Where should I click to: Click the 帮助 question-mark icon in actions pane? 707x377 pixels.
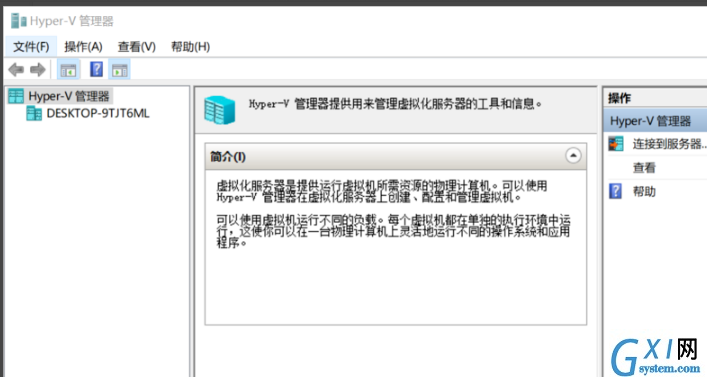point(615,191)
